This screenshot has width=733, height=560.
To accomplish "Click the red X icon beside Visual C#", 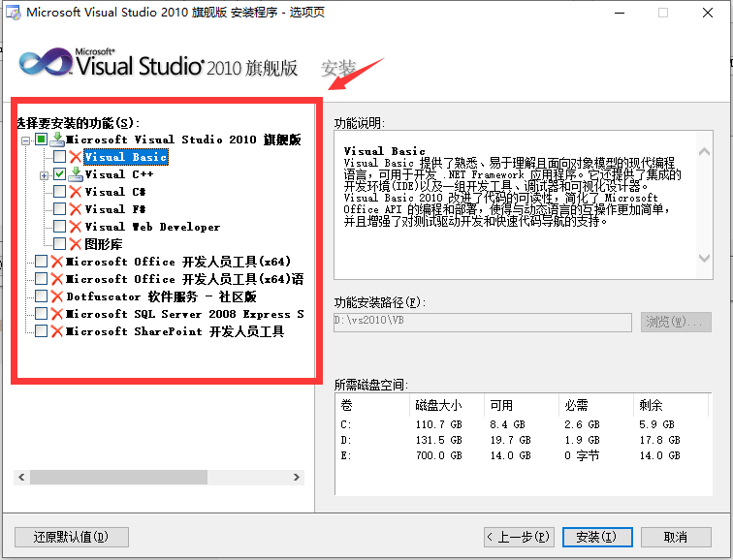I will [76, 192].
